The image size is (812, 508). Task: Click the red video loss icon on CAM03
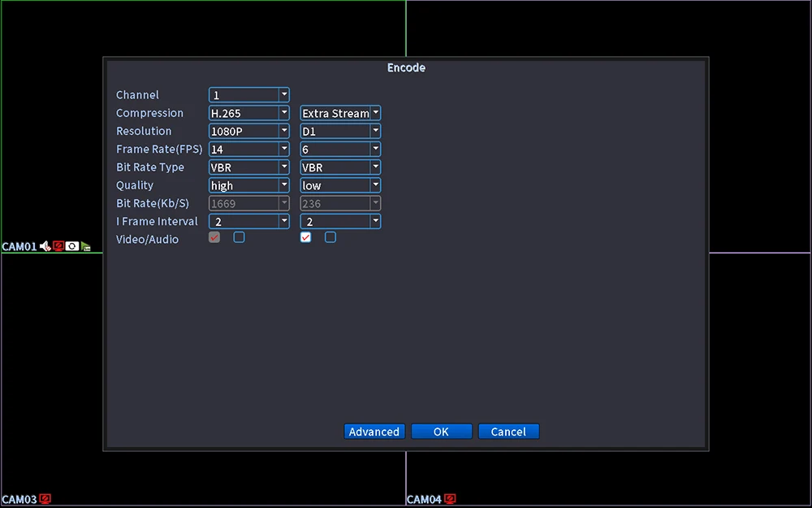coord(45,499)
